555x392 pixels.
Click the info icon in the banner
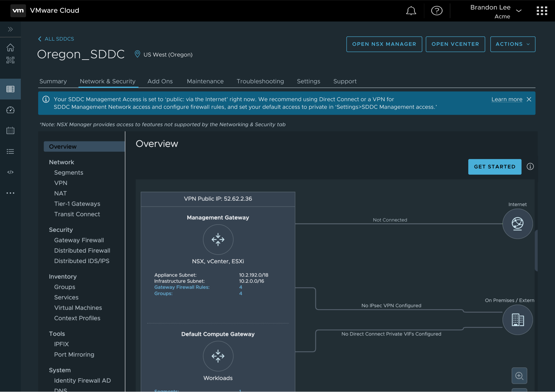click(46, 99)
